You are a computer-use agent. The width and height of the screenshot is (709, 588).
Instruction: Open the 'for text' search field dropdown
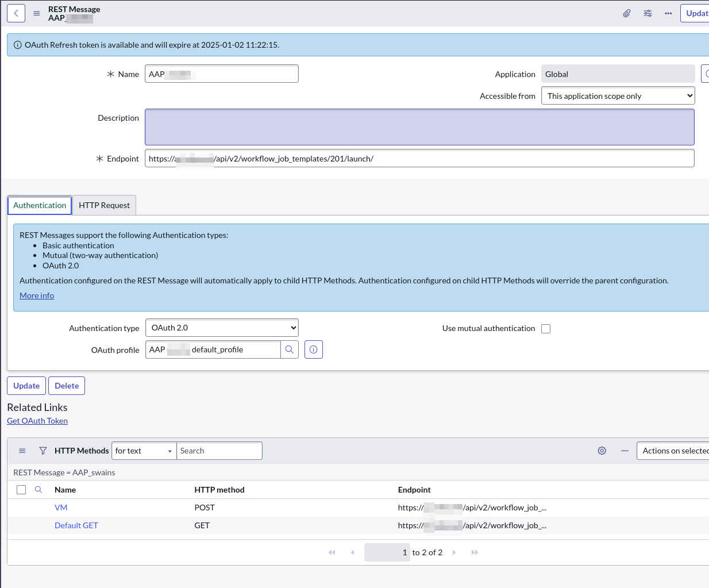tap(144, 451)
